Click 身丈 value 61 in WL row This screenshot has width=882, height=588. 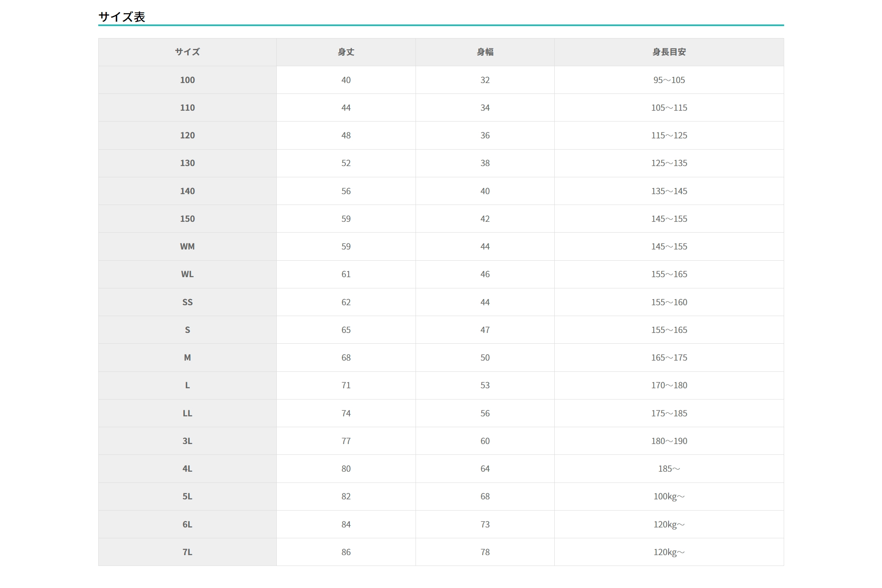point(346,274)
